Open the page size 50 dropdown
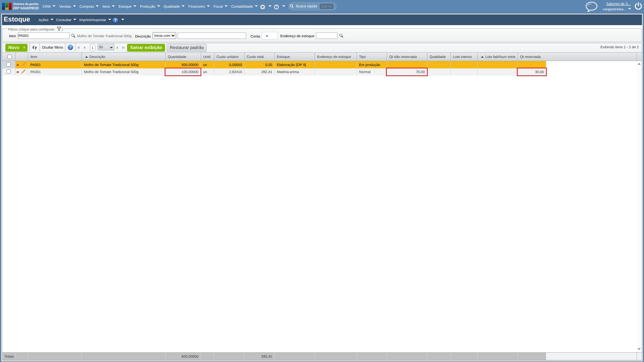The width and height of the screenshot is (644, 362). (x=106, y=48)
